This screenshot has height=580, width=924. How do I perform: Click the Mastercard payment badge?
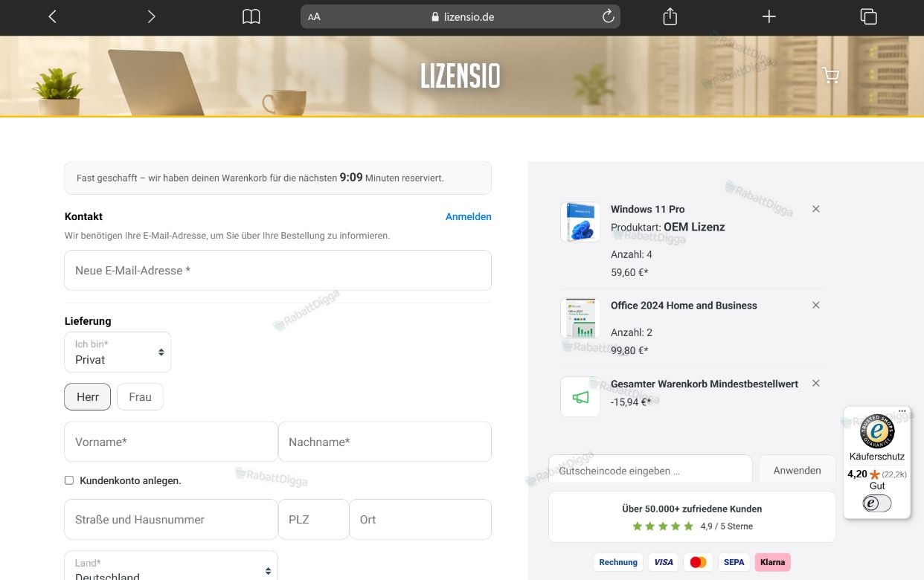698,562
